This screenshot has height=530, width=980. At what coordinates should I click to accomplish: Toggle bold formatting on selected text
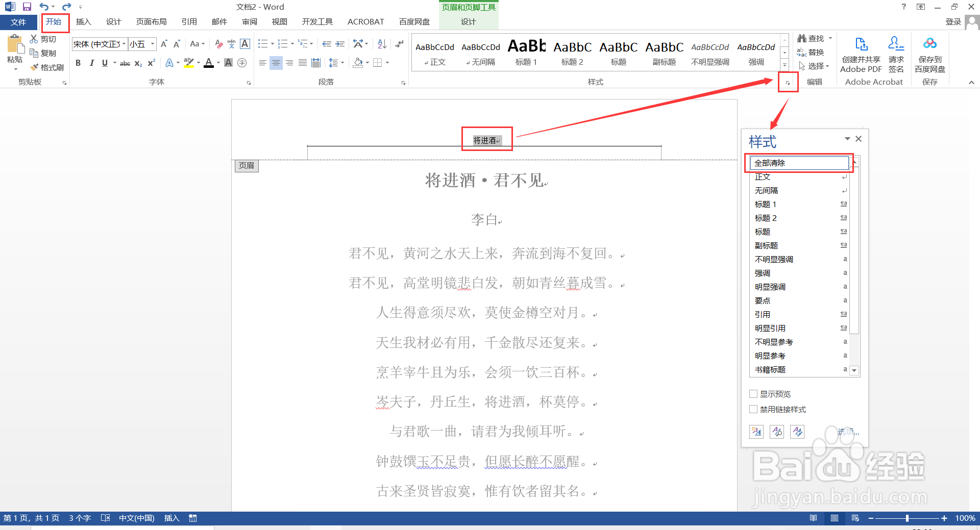point(78,63)
